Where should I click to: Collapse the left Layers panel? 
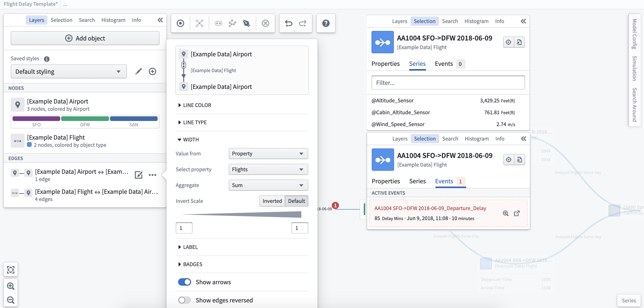pyautogui.click(x=160, y=20)
